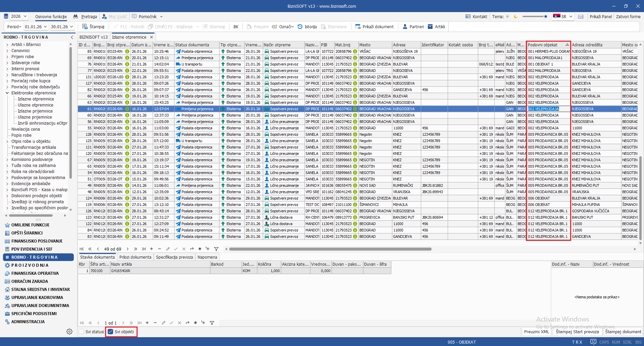Click the Preuzmi XML button
This screenshot has width=644, height=346.
pyautogui.click(x=536, y=332)
